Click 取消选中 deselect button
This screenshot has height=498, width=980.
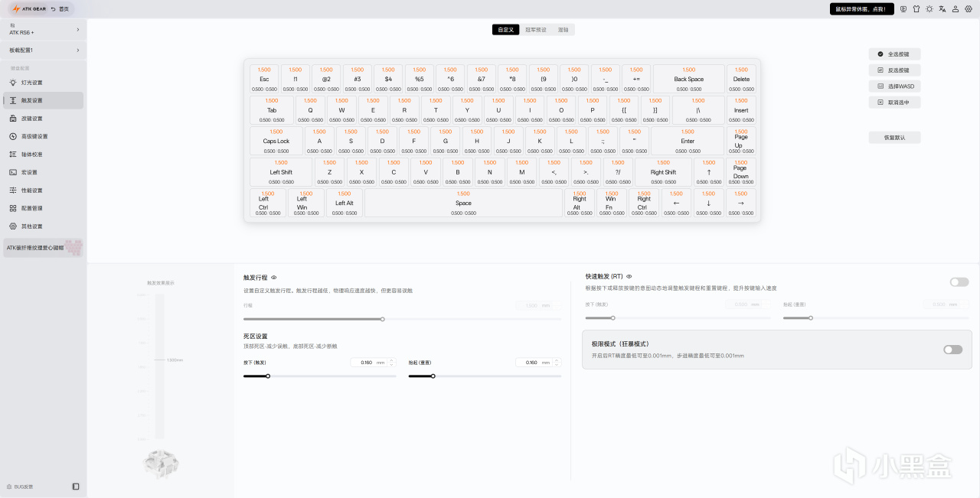pos(894,103)
